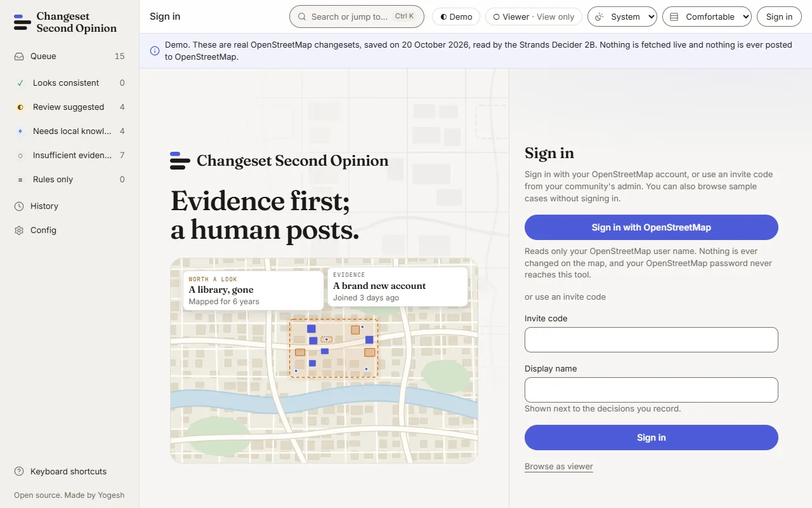Click the Queue count 15
This screenshot has width=812, height=508.
[x=119, y=57]
